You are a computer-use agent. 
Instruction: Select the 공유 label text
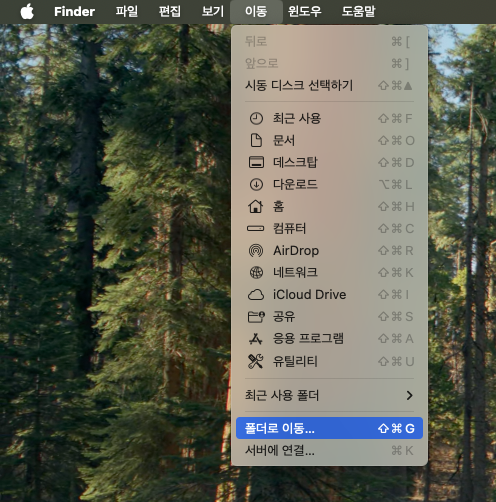pos(284,317)
